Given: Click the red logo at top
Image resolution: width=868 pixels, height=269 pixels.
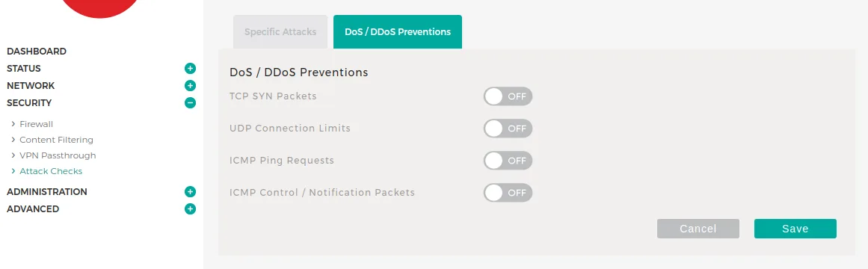Looking at the screenshot, I should pyautogui.click(x=99, y=8).
